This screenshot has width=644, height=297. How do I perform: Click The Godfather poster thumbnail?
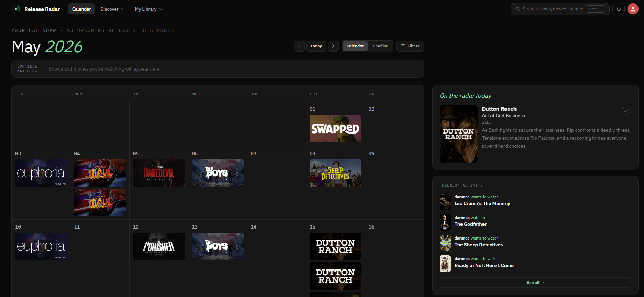point(445,222)
